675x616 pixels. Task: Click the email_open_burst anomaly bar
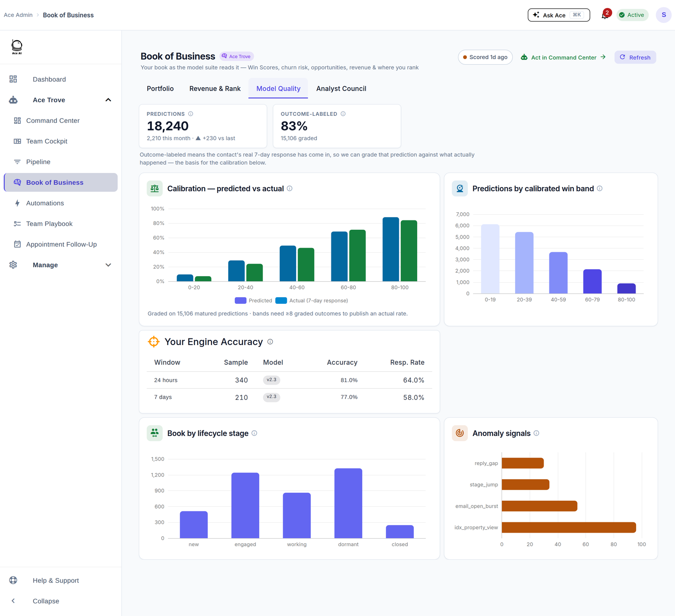[x=540, y=506]
